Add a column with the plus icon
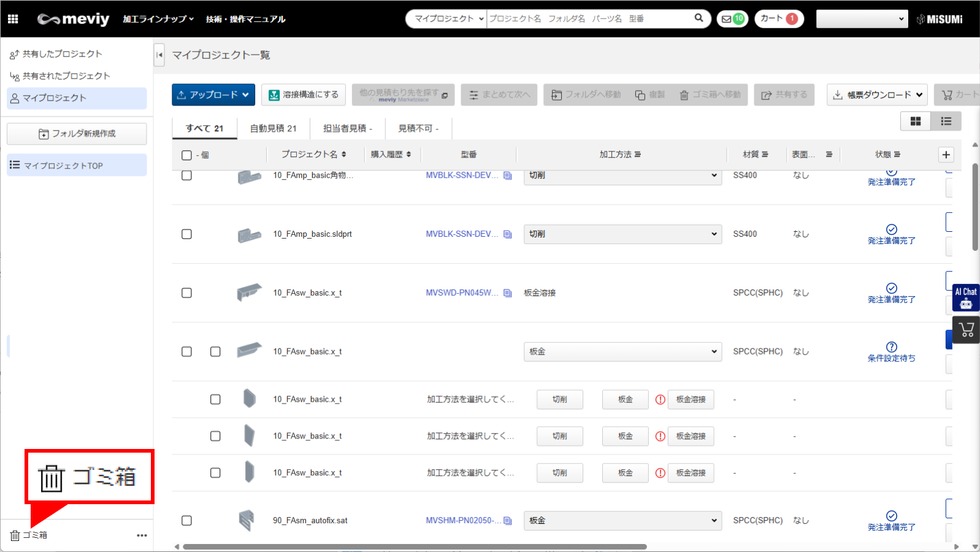The image size is (980, 552). tap(946, 155)
